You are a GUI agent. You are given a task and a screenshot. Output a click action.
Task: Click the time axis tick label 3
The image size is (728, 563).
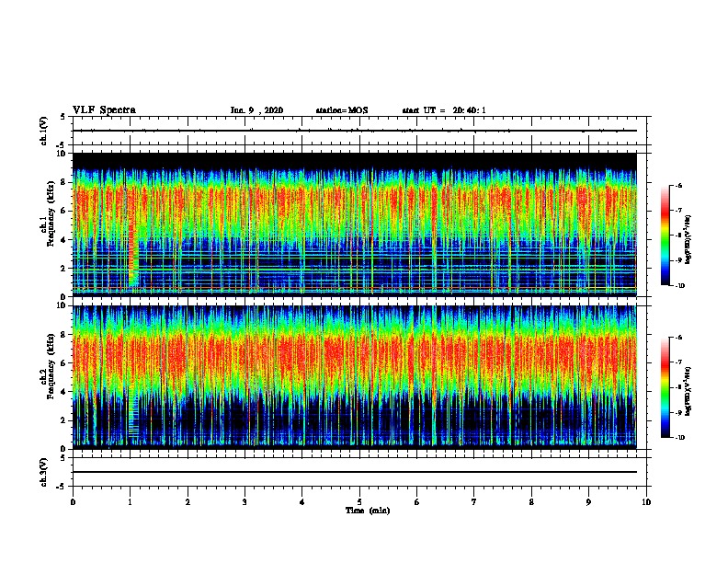(x=245, y=502)
